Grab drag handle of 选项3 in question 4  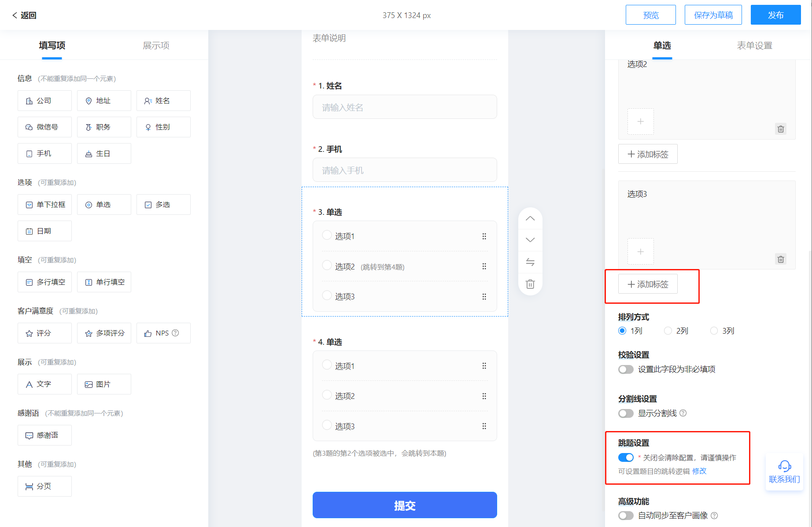[484, 426]
